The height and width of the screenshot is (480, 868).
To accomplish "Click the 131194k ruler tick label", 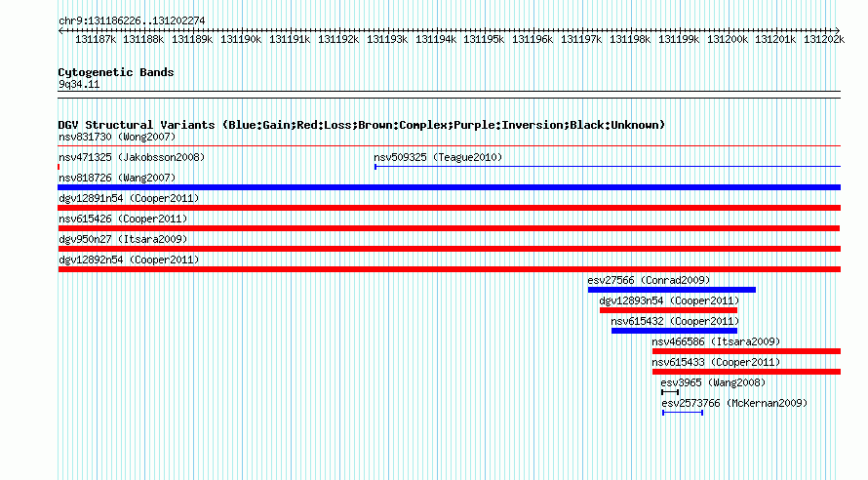I will [x=436, y=39].
